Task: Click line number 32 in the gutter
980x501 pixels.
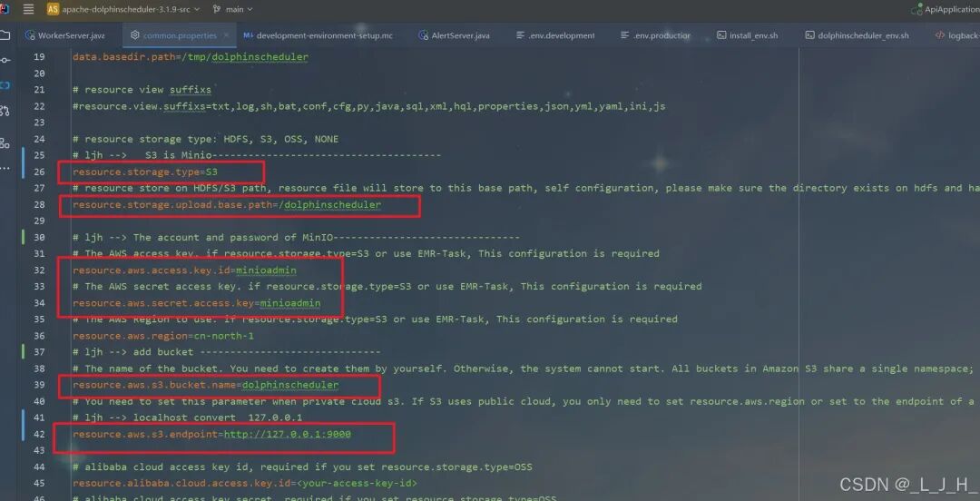Action: tap(39, 270)
